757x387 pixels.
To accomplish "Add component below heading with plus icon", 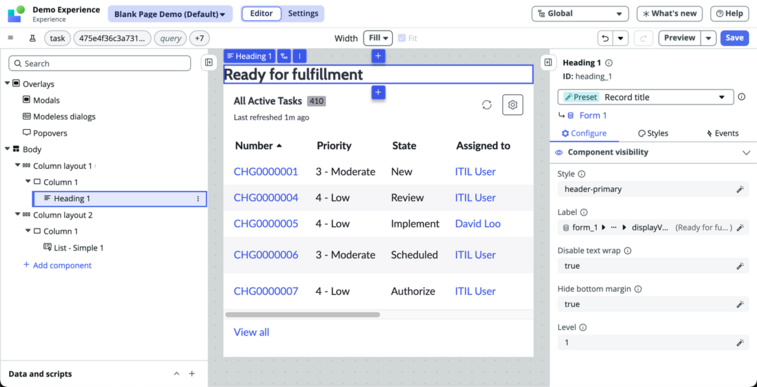I will pyautogui.click(x=378, y=92).
